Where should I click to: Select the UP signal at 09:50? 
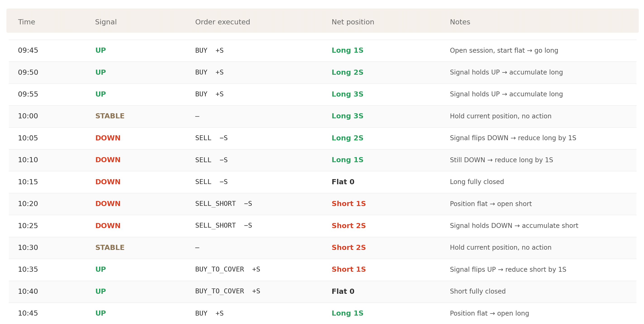tap(100, 72)
